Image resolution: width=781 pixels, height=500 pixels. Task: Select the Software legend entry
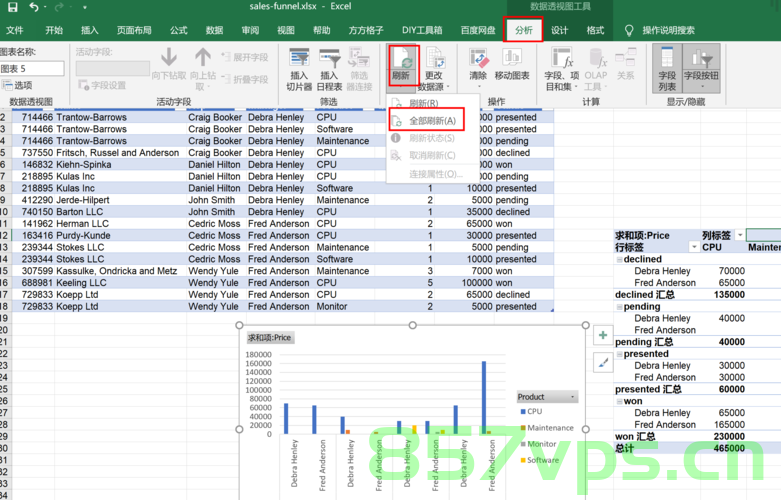pos(539,460)
